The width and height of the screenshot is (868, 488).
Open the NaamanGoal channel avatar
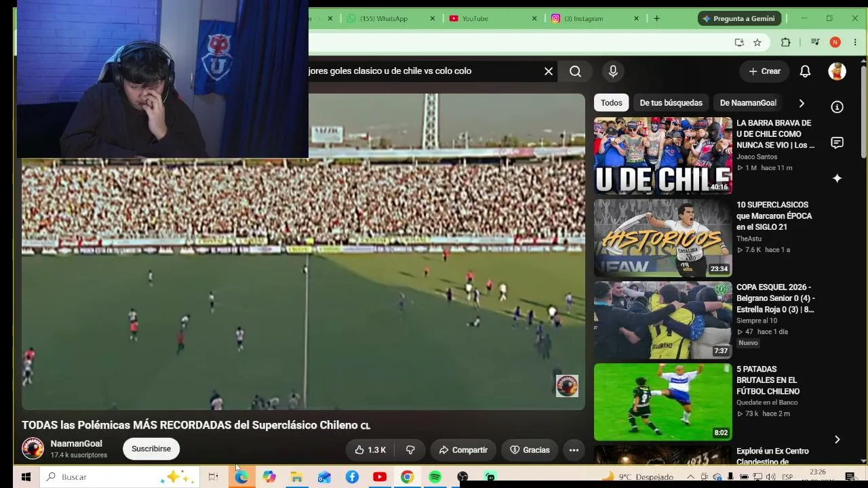point(33,449)
